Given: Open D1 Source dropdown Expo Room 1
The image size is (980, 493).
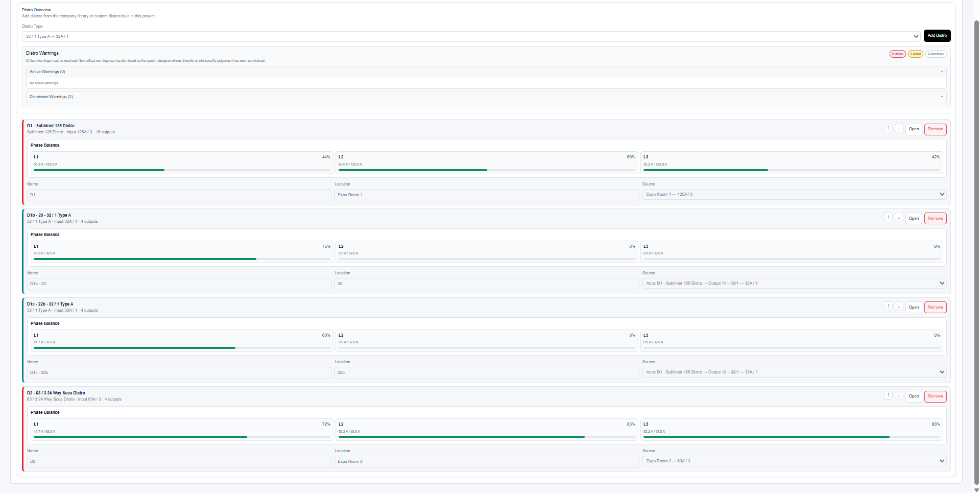Looking at the screenshot, I should click(x=794, y=194).
